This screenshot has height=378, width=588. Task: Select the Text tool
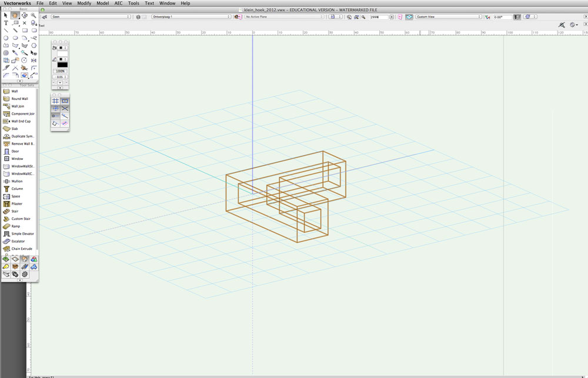pyautogui.click(x=6, y=23)
